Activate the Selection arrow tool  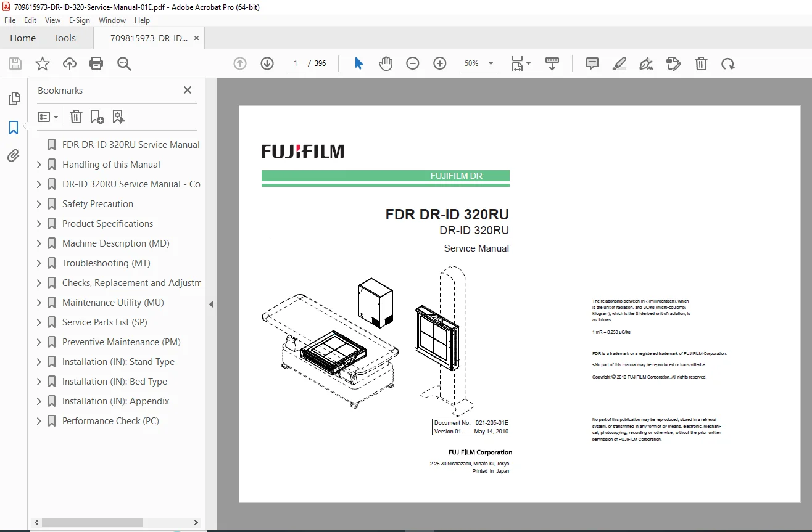pyautogui.click(x=358, y=63)
